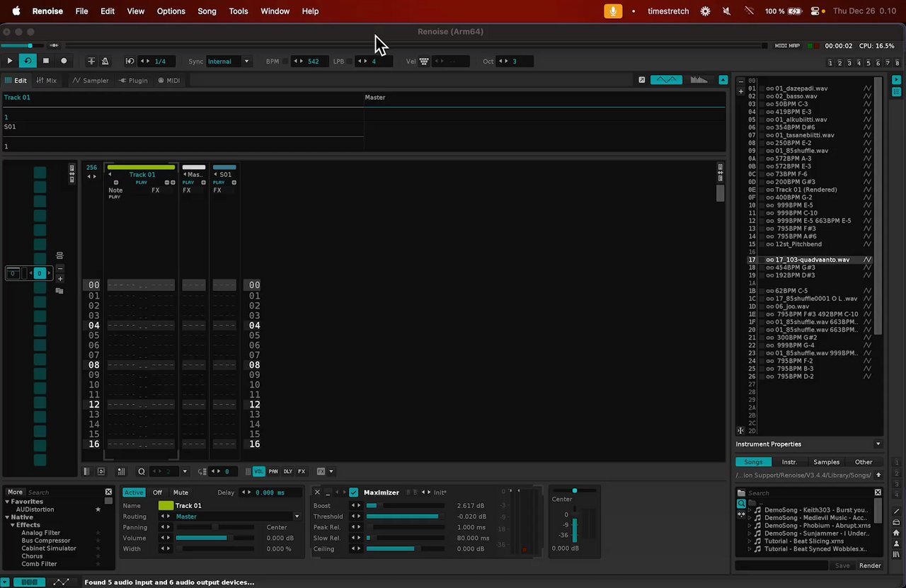Switch to the Samples browser tab

pyautogui.click(x=826, y=462)
